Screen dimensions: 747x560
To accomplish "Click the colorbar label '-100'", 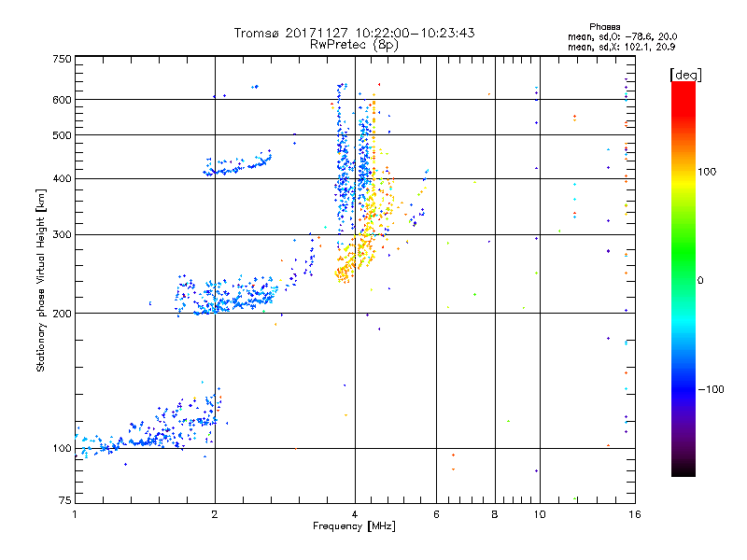I will coord(711,389).
